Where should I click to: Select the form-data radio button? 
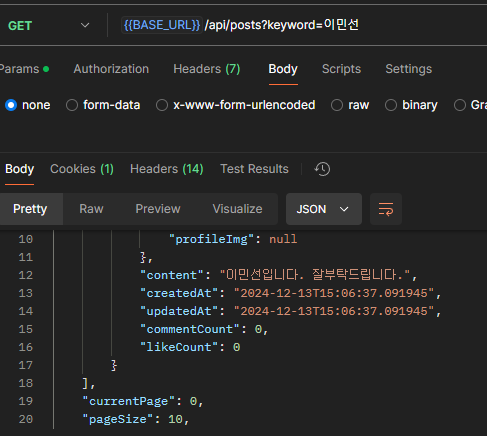click(x=72, y=105)
